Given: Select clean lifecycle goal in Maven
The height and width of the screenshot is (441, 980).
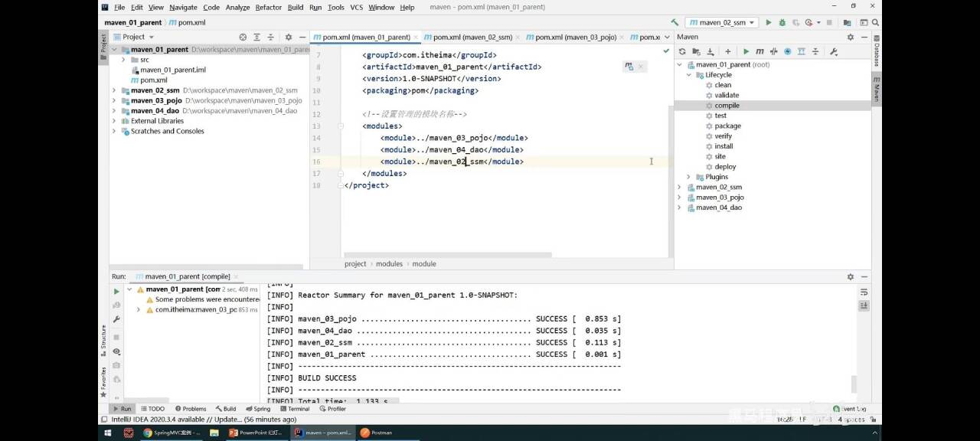Looking at the screenshot, I should pyautogui.click(x=723, y=85).
